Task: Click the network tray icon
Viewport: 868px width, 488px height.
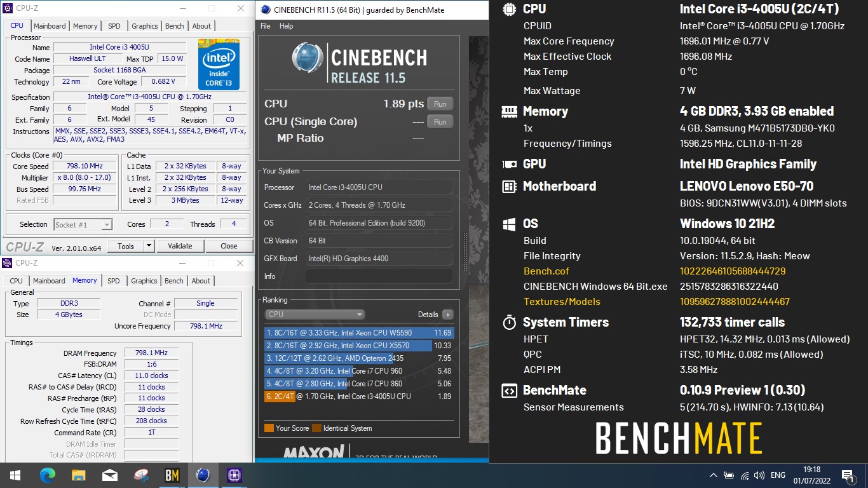Action: click(x=744, y=475)
